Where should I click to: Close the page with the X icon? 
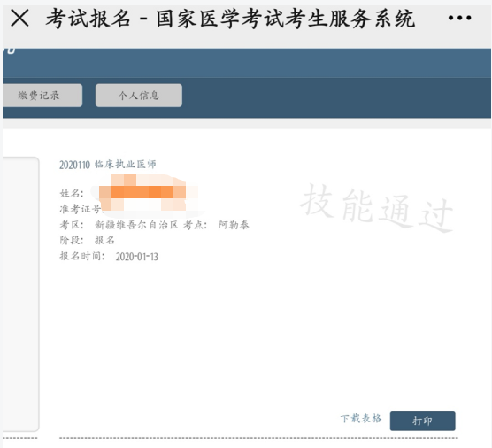click(x=19, y=18)
